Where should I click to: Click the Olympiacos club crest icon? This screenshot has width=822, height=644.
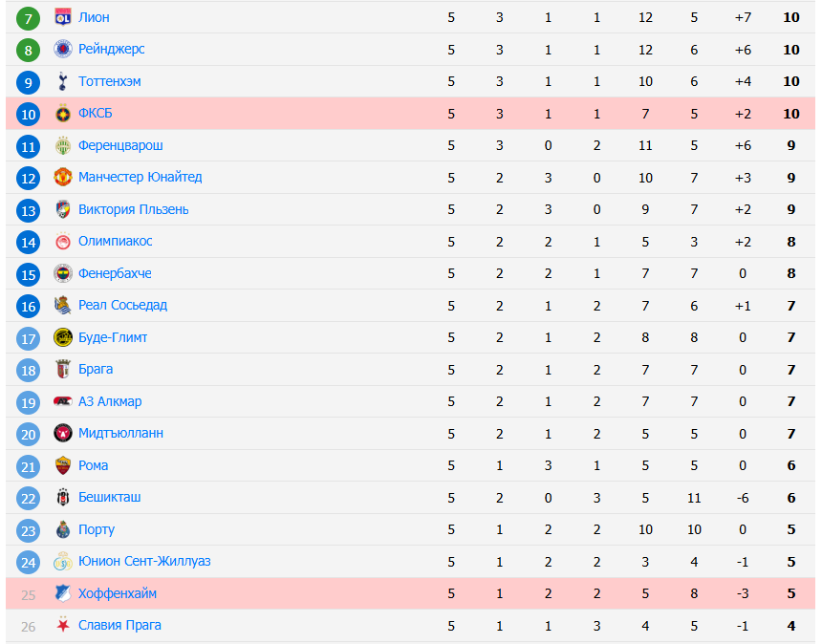tap(63, 241)
